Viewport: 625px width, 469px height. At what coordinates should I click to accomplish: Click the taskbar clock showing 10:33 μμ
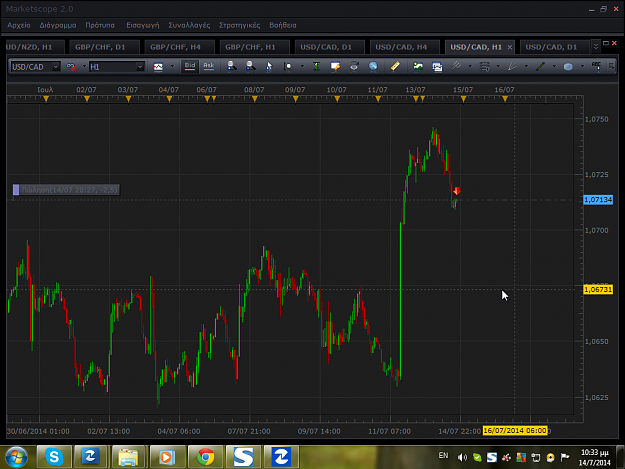[x=595, y=457]
